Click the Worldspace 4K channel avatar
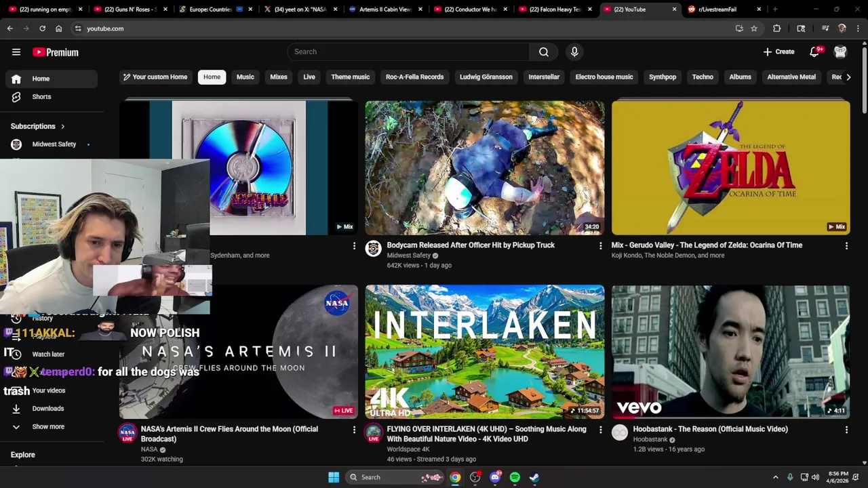The height and width of the screenshot is (488, 868). point(374,432)
